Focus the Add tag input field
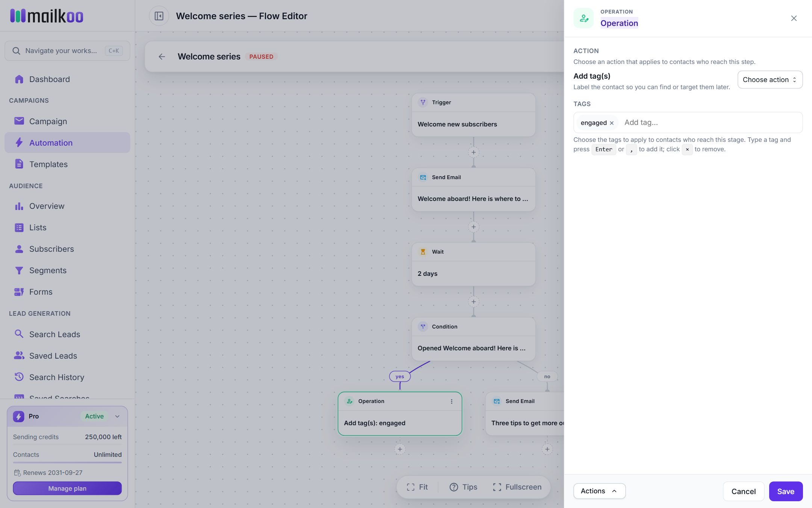 tap(710, 123)
